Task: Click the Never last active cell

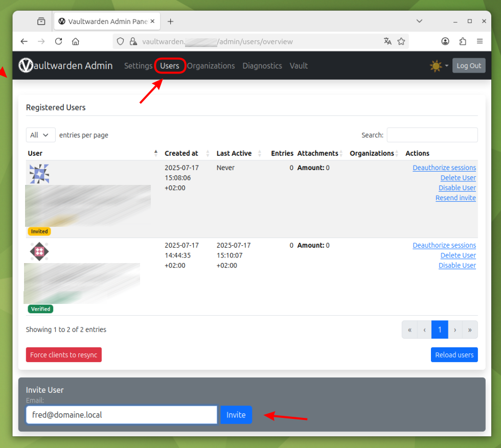Action: click(x=225, y=168)
